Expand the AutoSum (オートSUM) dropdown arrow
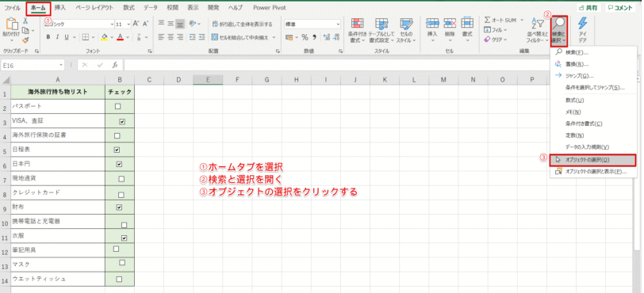Image resolution: width=644 pixels, height=293 pixels. click(522, 20)
